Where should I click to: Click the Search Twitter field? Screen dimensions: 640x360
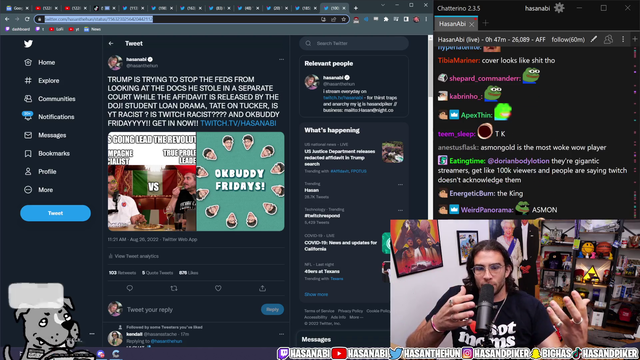click(x=354, y=43)
